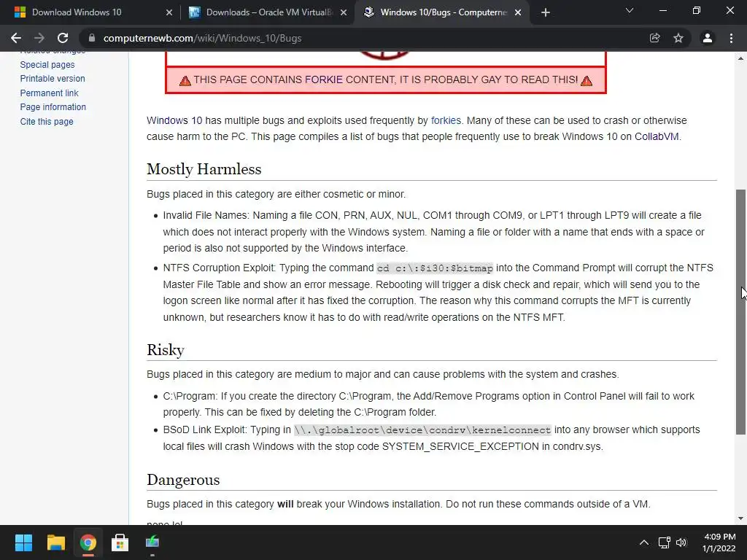The width and height of the screenshot is (747, 560).
Task: Open Page information link
Action: tap(53, 107)
